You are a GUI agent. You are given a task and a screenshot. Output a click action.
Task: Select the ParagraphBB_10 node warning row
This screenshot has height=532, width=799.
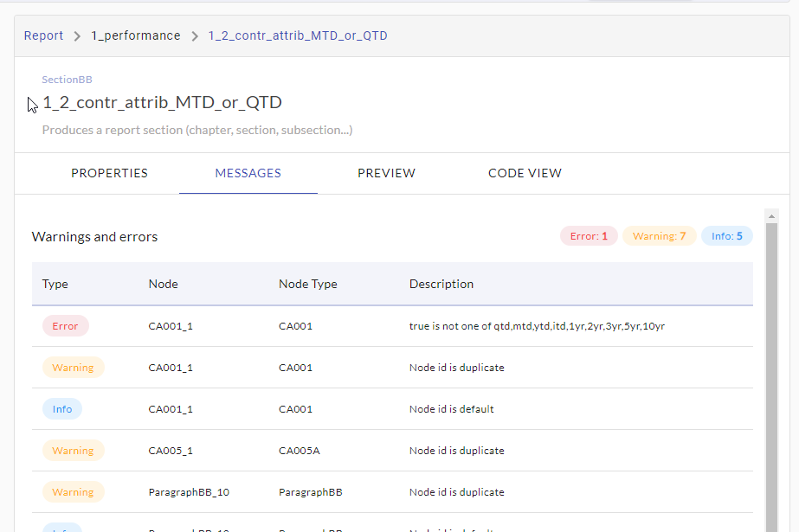(x=189, y=492)
